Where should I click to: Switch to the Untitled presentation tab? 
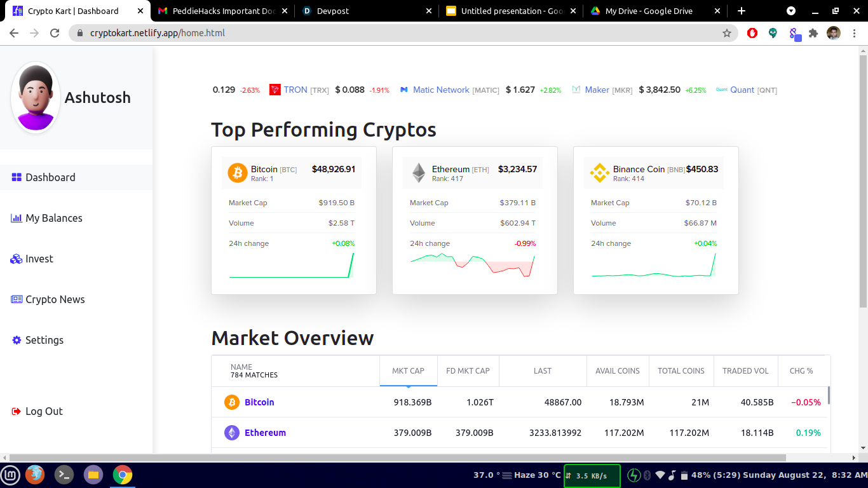(x=511, y=11)
